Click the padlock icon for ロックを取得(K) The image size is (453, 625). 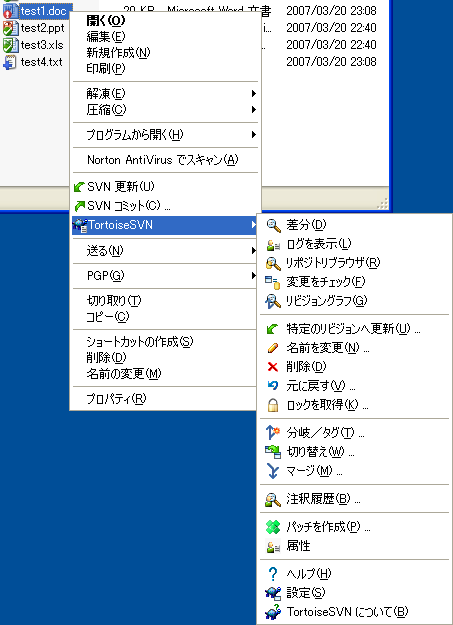[273, 405]
